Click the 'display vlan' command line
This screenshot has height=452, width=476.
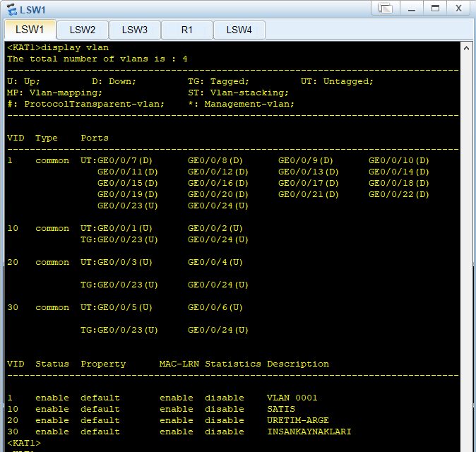pos(58,47)
